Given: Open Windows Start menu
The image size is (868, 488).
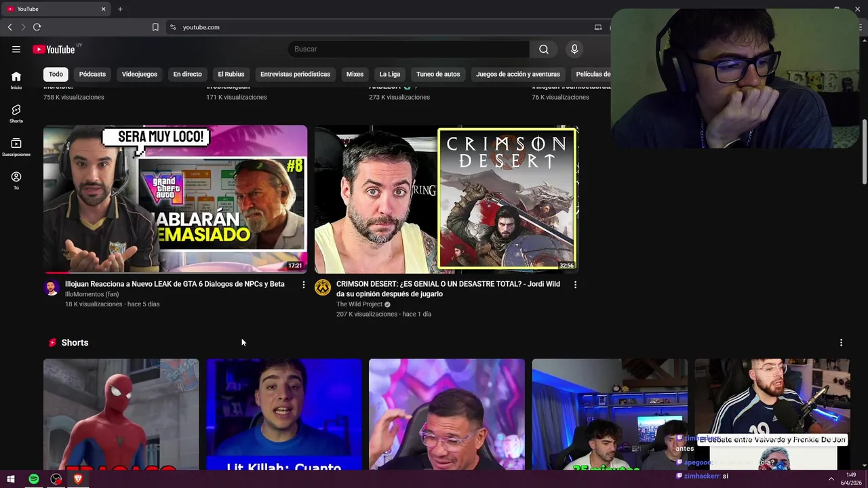Looking at the screenshot, I should tap(11, 479).
